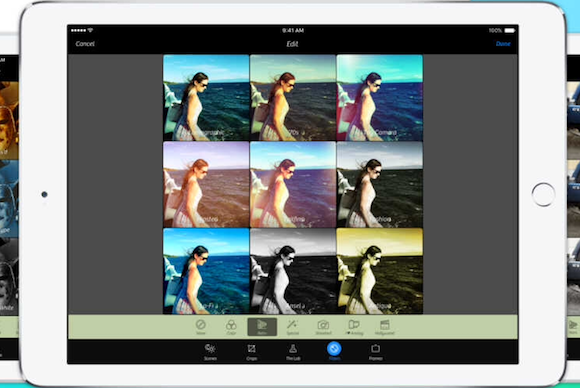Choose the vivid blue Lo-Fi filter thumbnail
This screenshot has width=580, height=388.
click(x=206, y=271)
